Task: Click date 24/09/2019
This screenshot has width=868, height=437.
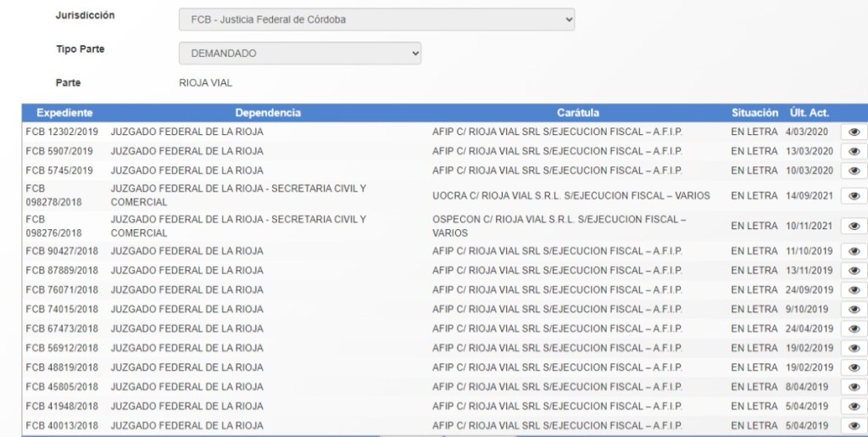Action: coord(809,289)
